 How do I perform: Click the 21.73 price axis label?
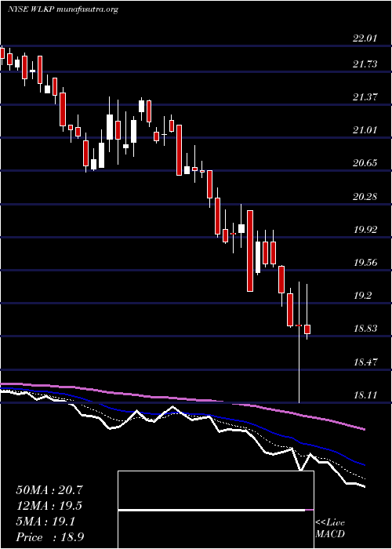365,64
